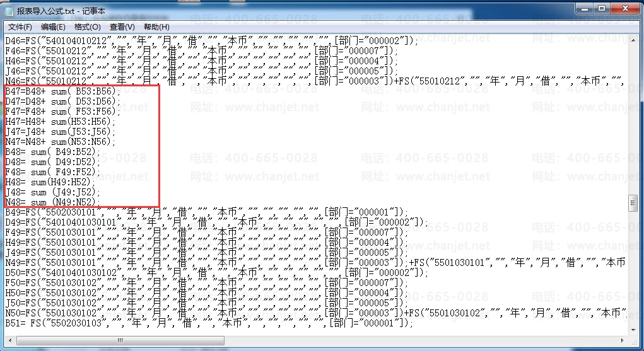
Task: Click the line starting with B51= FS
Action: coord(209,323)
